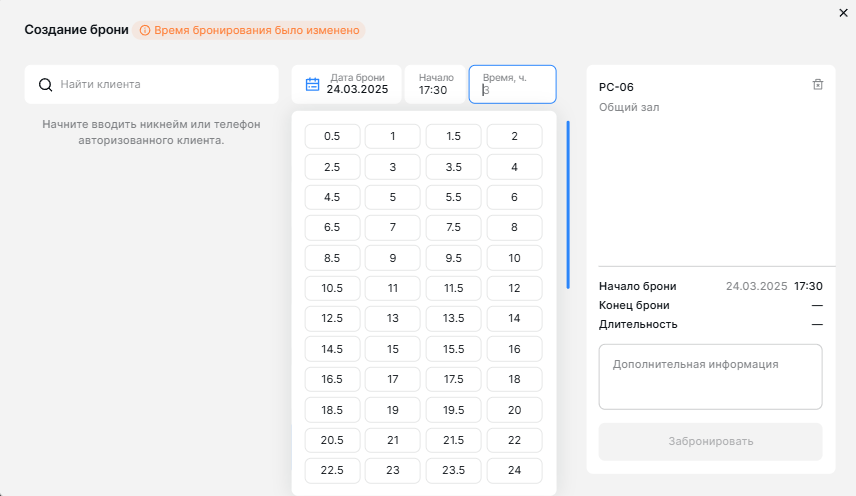Choose 21.5 hours from the list
856x496 pixels.
point(453,440)
